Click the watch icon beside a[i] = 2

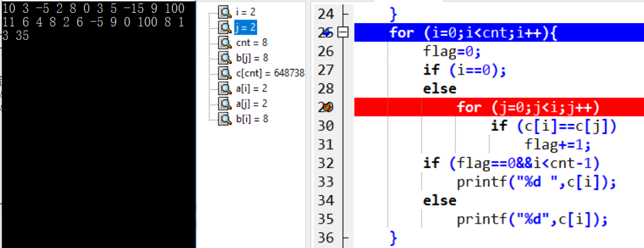tap(225, 88)
